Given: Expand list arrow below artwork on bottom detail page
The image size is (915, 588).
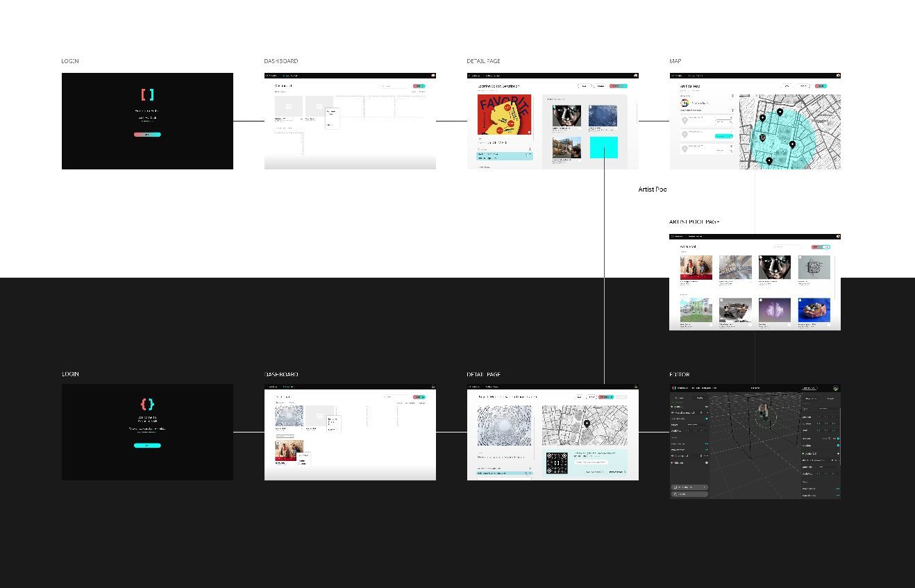Looking at the screenshot, I should click(x=529, y=468).
